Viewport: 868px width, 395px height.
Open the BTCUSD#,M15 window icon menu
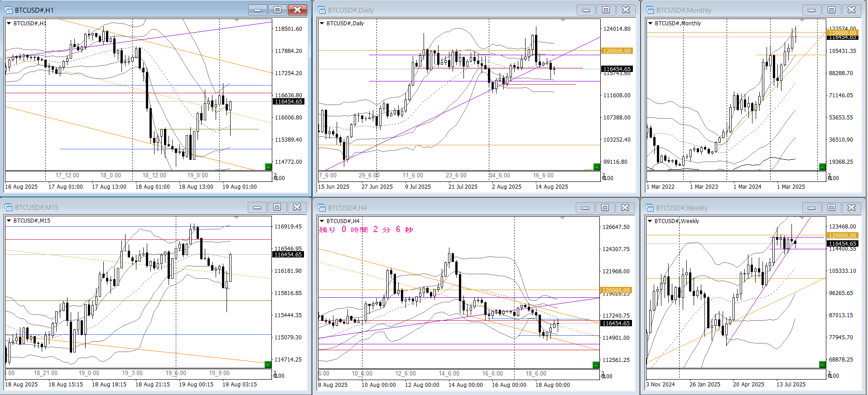(8, 207)
